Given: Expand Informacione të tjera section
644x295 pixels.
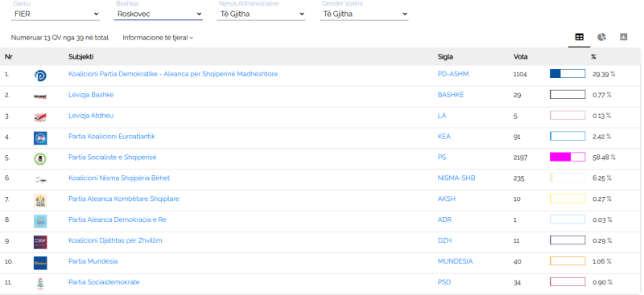Looking at the screenshot, I should tap(158, 38).
